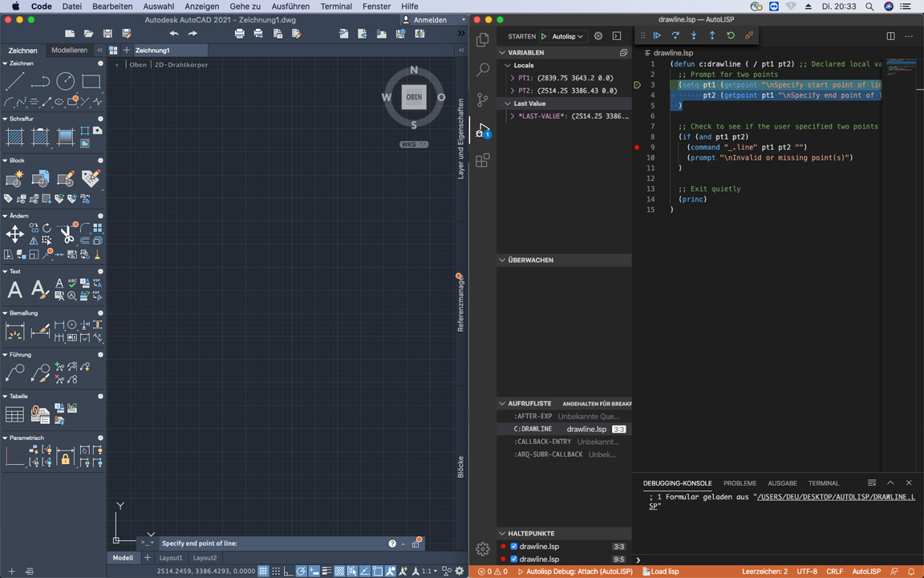The image size is (924, 578).
Task: Expand the PT1 variable
Action: coord(513,79)
